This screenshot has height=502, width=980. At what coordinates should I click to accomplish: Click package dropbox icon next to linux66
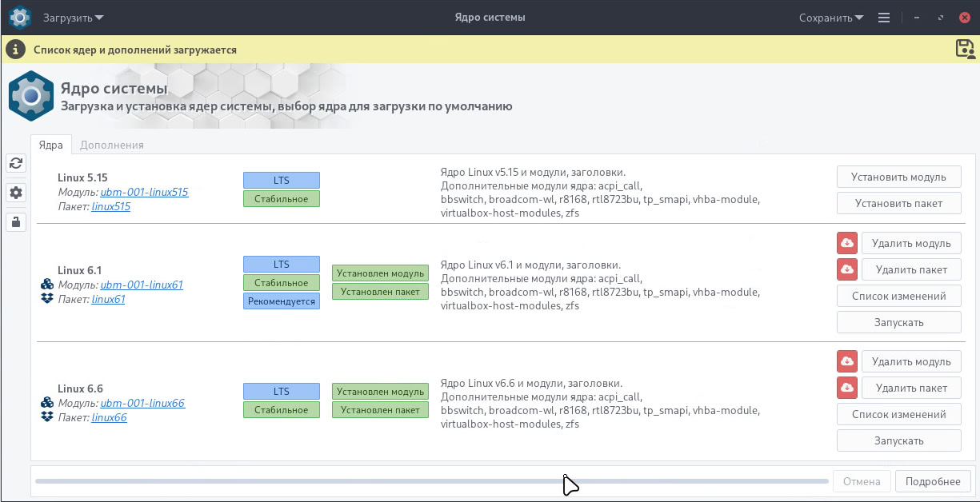[47, 417]
